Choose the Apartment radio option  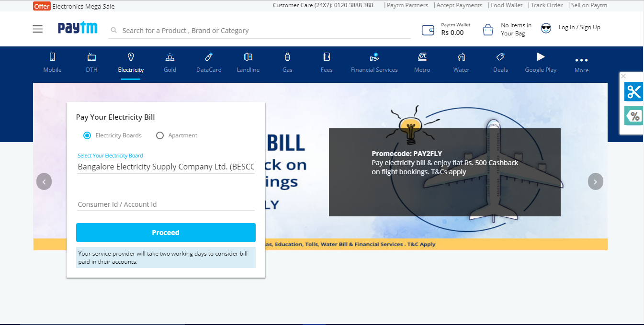pos(159,135)
